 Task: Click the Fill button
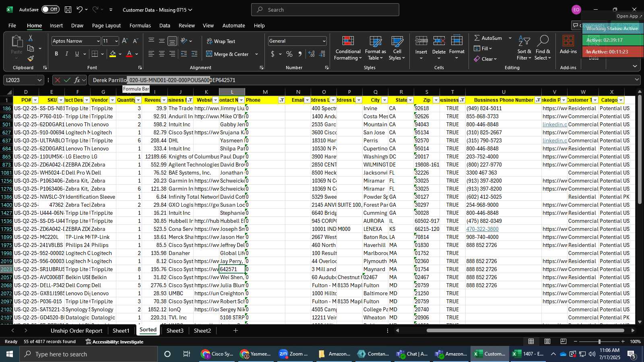(x=483, y=48)
